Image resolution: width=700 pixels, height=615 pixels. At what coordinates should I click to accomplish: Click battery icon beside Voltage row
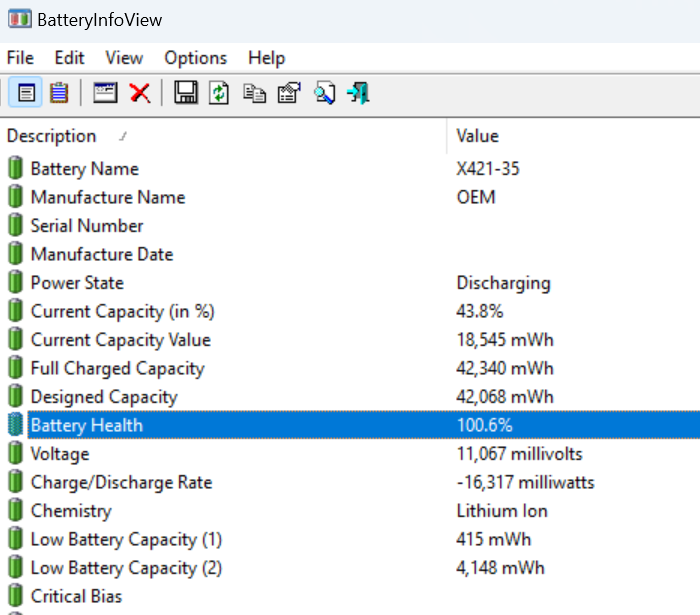pos(16,453)
